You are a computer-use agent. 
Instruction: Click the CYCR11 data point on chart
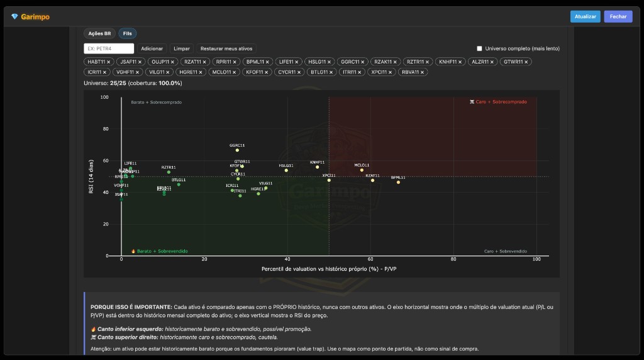coord(238,179)
